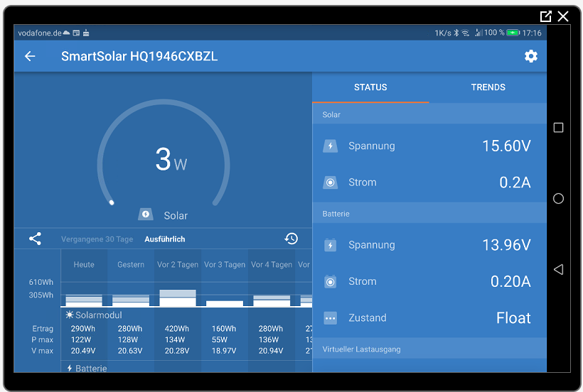The width and height of the screenshot is (583, 392).
Task: Click today's yield 290Wh
Action: (83, 329)
